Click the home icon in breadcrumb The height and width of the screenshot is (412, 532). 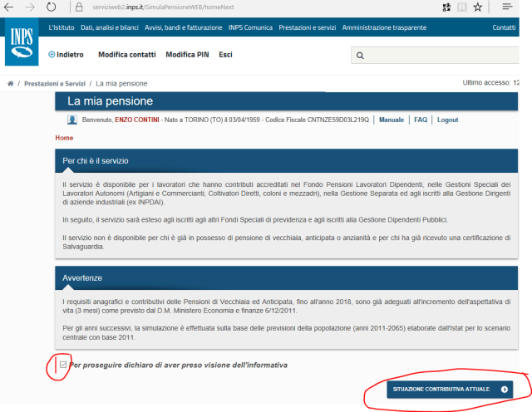coord(11,85)
